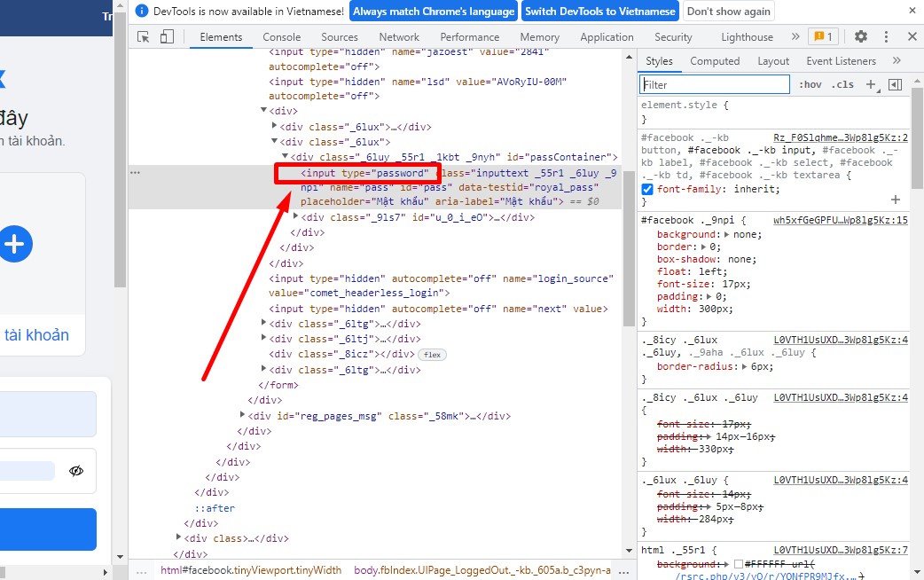Open the Security tab
The height and width of the screenshot is (580, 924).
pos(673,36)
